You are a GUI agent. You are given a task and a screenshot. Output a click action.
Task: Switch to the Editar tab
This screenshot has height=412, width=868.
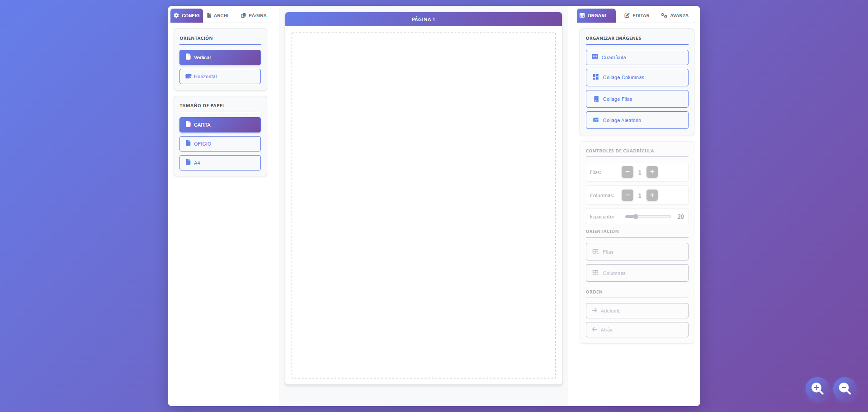(637, 15)
